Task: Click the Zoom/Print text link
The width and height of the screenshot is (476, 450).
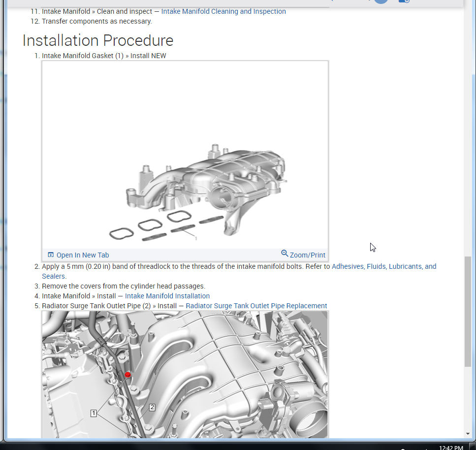Action: [308, 255]
